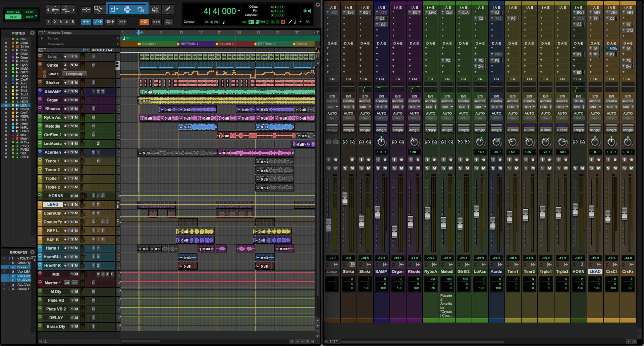Toggle the orange Automation Follows Edit icon
Screen dimensions: 644x346
(x=144, y=22)
